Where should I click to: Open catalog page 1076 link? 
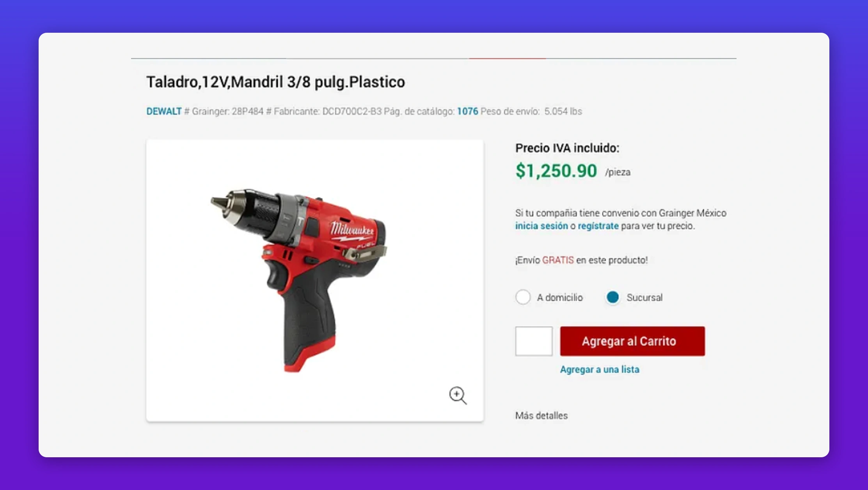pos(467,111)
